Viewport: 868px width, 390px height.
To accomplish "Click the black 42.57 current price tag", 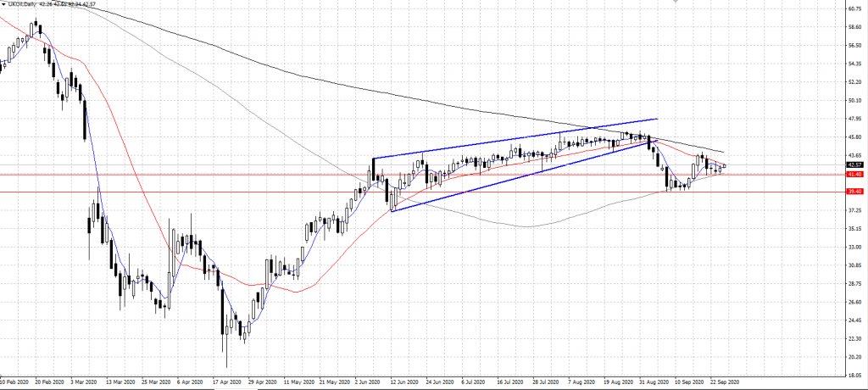I will (854, 164).
